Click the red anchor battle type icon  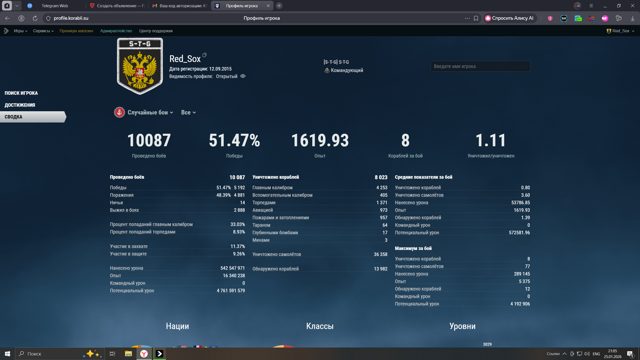[119, 112]
